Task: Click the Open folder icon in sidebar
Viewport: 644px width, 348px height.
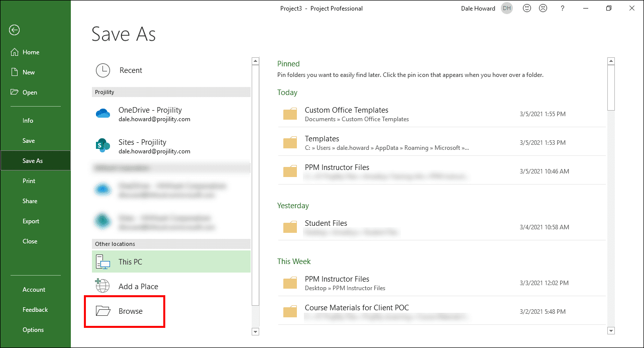Action: pos(14,93)
